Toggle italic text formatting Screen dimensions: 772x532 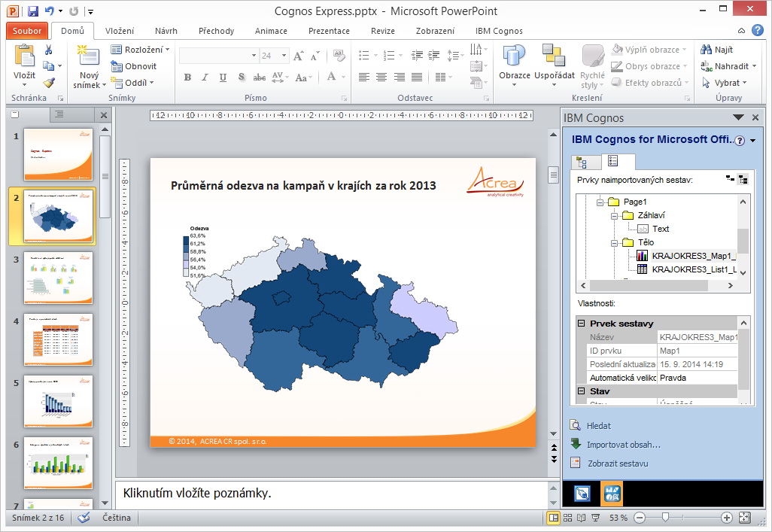click(205, 78)
